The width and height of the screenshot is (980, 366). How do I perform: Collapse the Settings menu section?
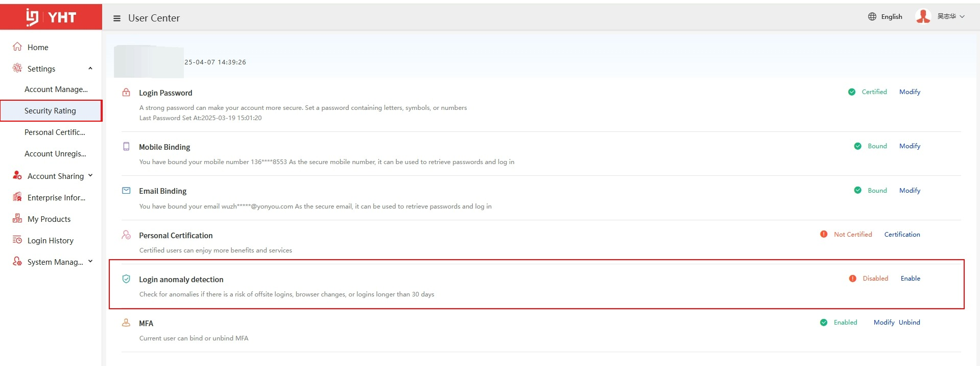pos(90,68)
